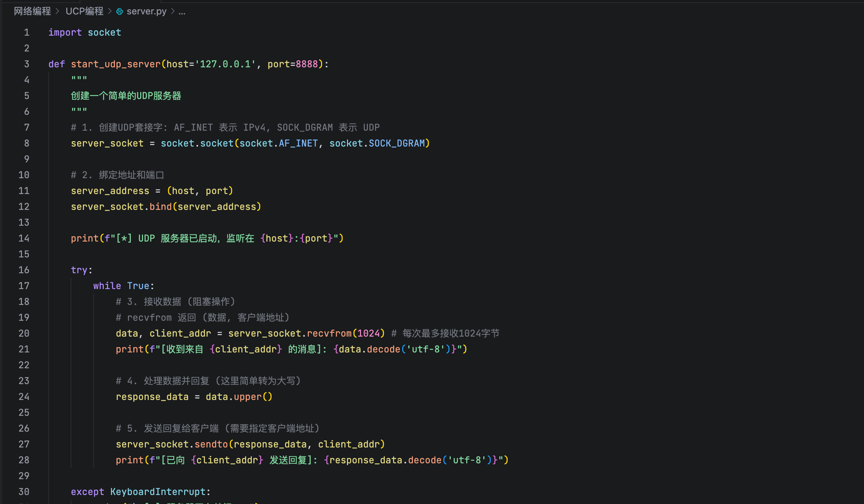The width and height of the screenshot is (864, 504).
Task: Click the chevron after UCP编程 breadcrumb
Action: tap(110, 12)
